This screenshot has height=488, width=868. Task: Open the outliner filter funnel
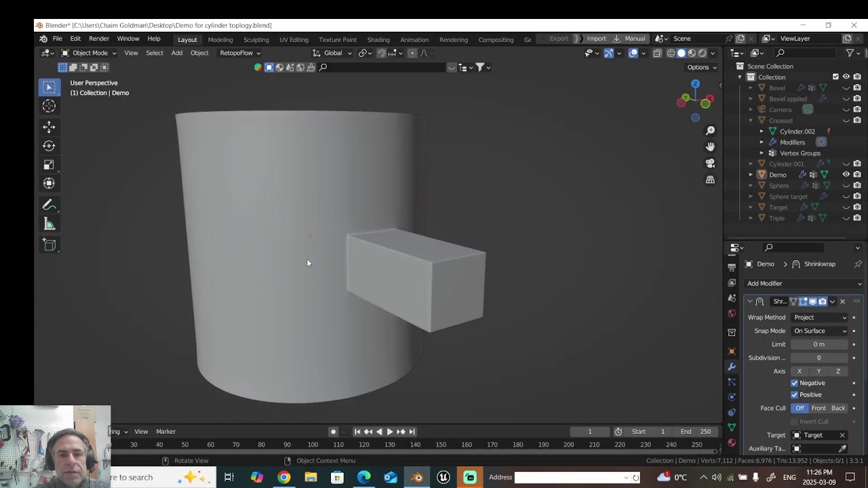click(x=850, y=53)
